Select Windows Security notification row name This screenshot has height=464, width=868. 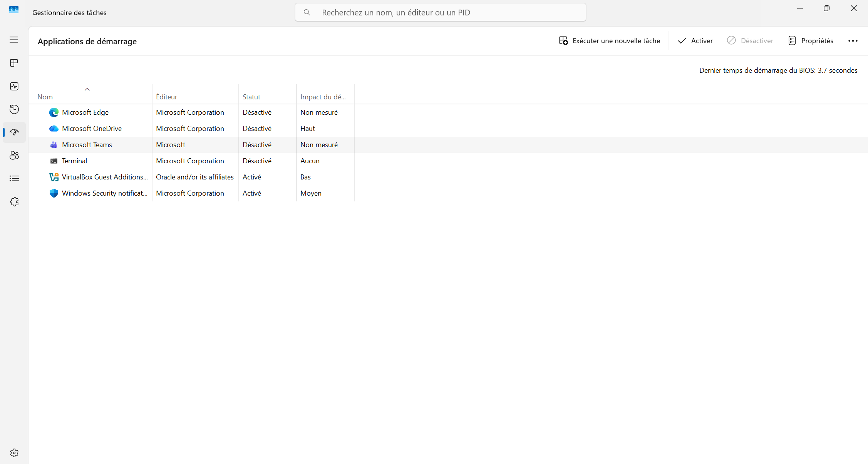click(105, 193)
